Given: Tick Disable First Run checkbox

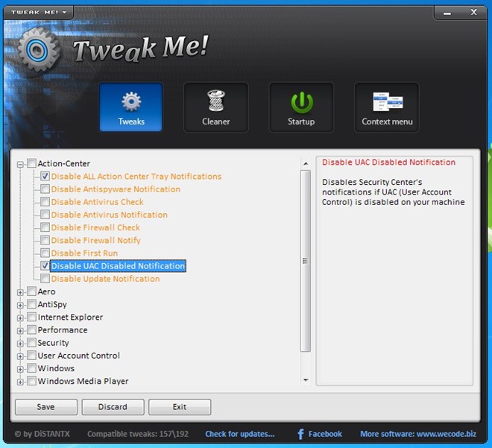Looking at the screenshot, I should click(45, 253).
